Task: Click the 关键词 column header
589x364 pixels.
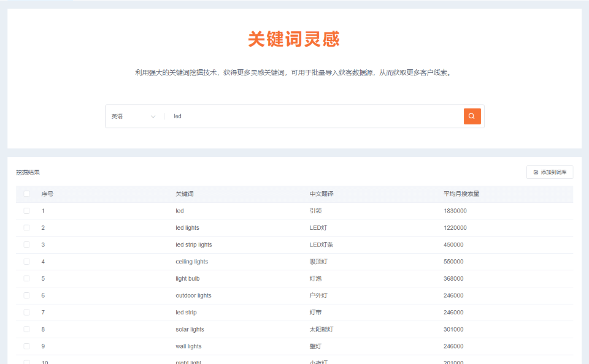Action: click(185, 194)
